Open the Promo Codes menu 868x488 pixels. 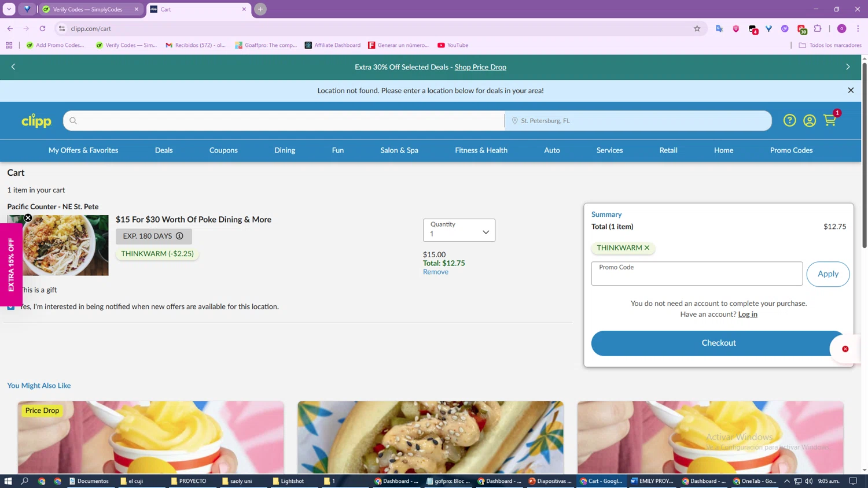[x=791, y=150]
